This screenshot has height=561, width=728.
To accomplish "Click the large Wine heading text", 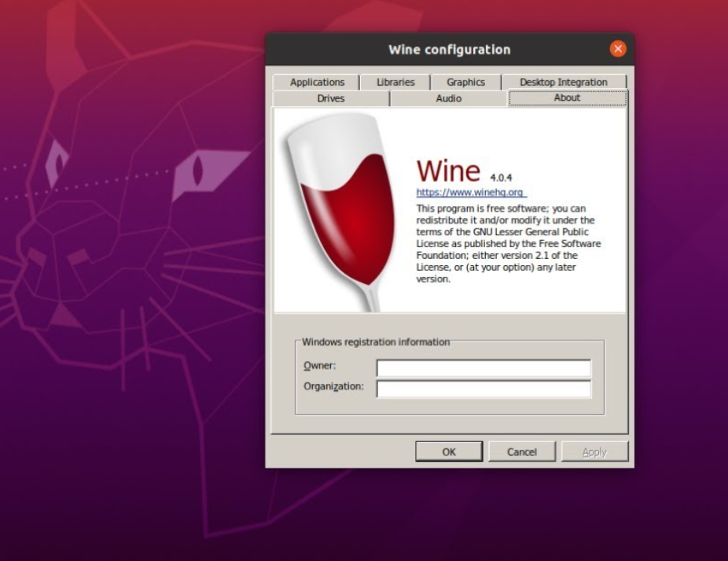I will [448, 171].
